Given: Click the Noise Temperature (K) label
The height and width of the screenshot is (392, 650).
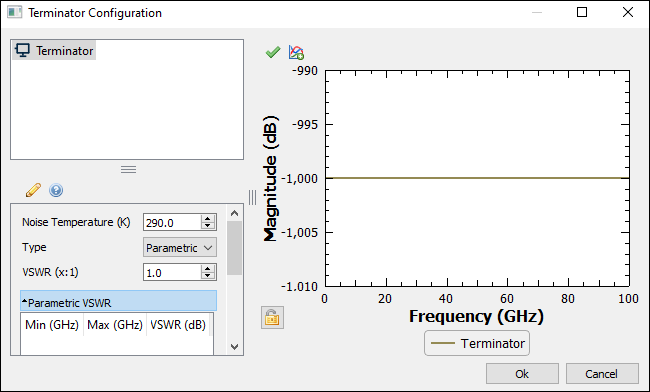Looking at the screenshot, I should pos(76,222).
